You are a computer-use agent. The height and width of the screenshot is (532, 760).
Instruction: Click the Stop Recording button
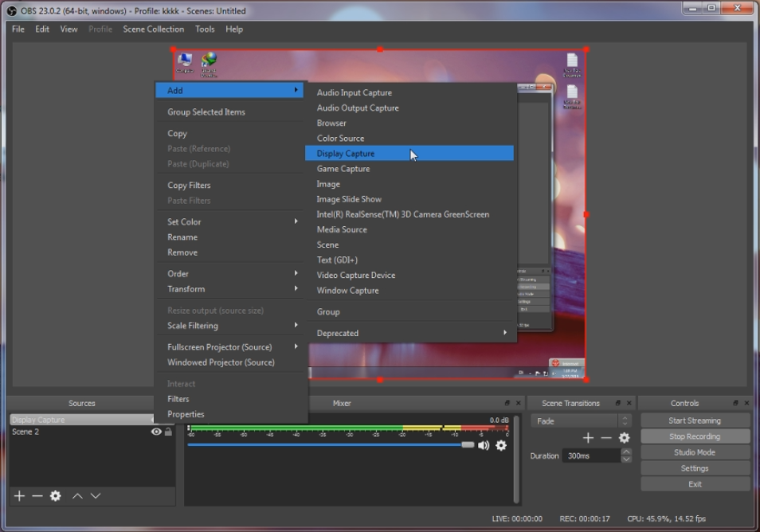[695, 436]
